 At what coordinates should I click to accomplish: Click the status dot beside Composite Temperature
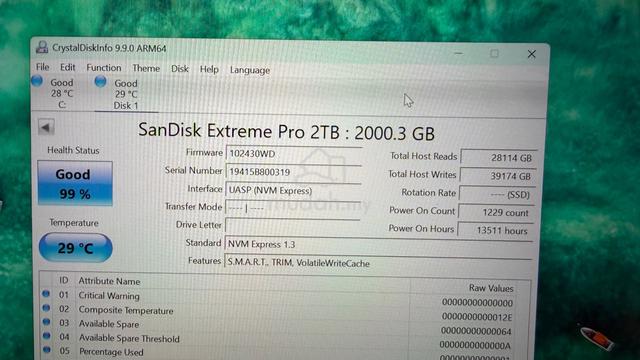[x=46, y=308]
